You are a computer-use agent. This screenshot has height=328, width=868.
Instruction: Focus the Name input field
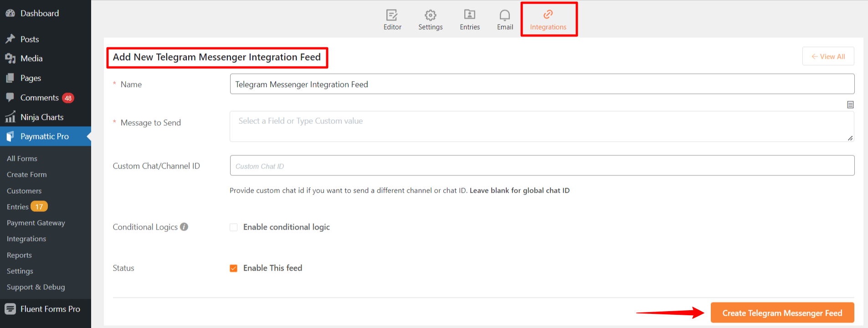coord(542,84)
